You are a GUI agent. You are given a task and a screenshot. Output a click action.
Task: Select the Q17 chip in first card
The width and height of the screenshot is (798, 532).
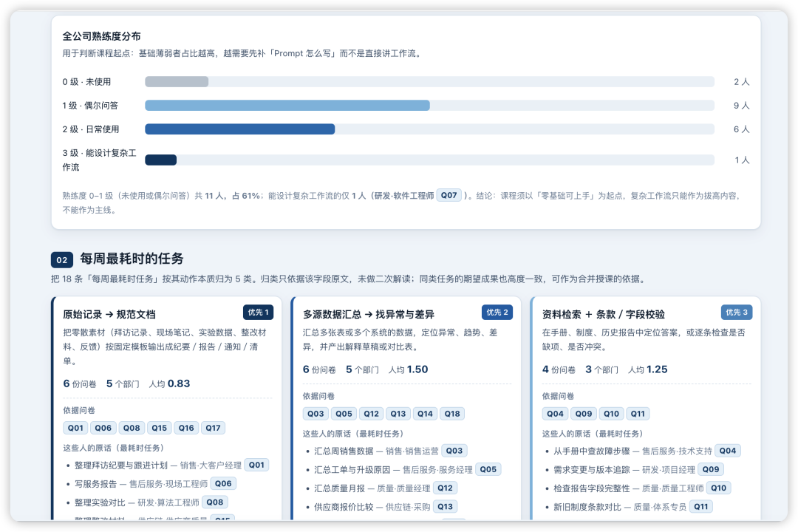pyautogui.click(x=213, y=428)
